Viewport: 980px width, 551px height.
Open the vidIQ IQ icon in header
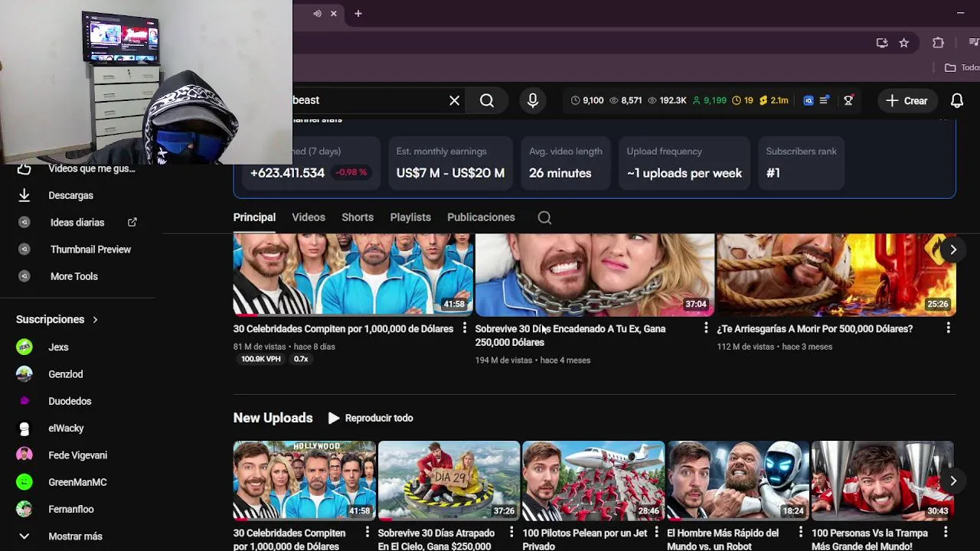coord(808,100)
